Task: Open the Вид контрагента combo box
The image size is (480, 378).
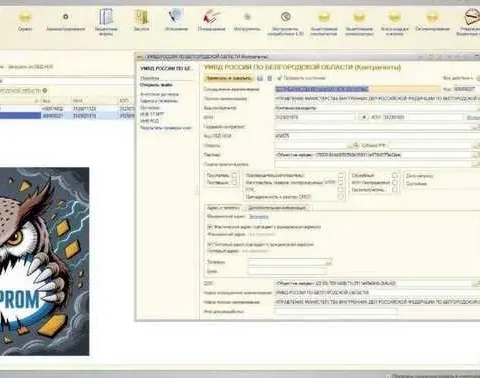Action: point(377,108)
